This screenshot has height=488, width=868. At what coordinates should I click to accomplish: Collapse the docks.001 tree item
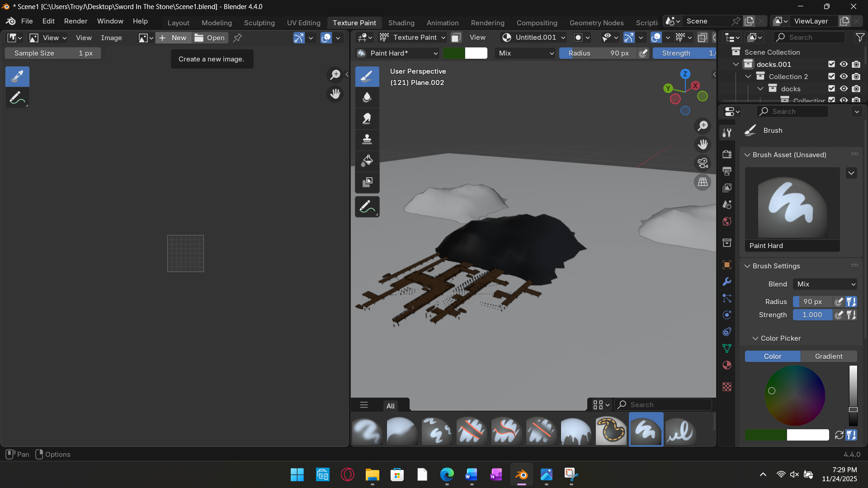(x=736, y=64)
